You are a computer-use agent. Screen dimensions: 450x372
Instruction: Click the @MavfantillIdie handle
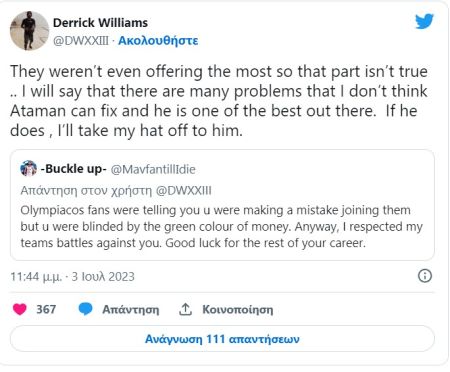point(153,169)
